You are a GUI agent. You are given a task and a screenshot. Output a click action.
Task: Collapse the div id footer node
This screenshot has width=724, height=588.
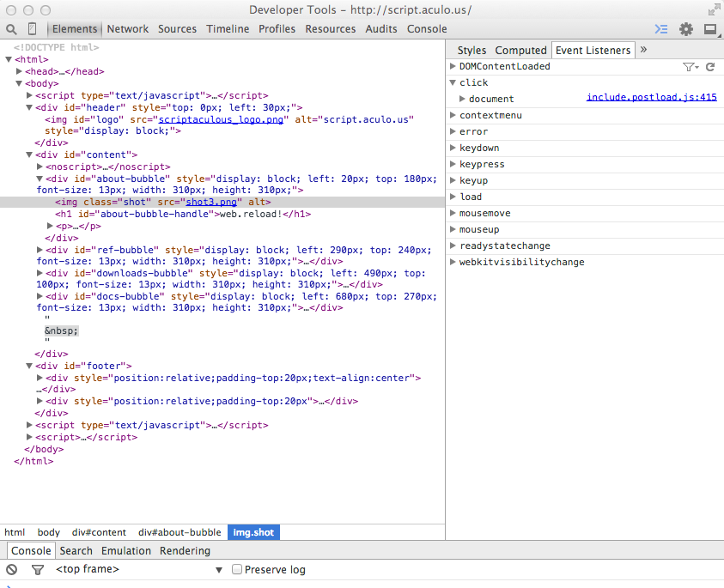coord(29,366)
